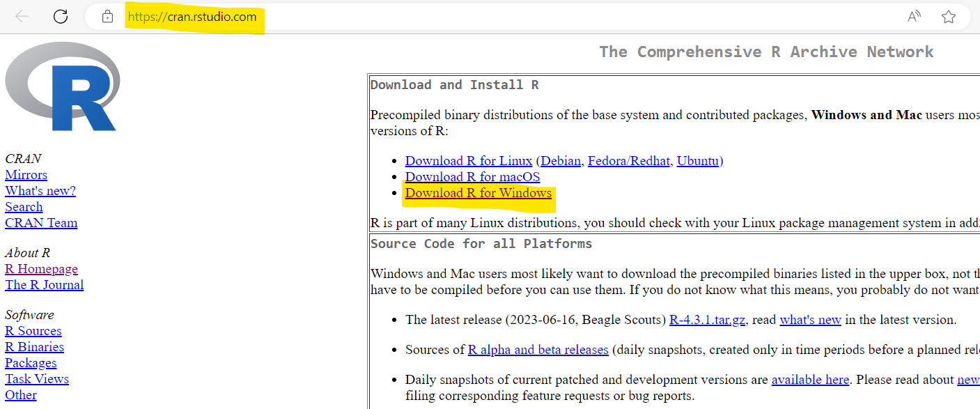The width and height of the screenshot is (980, 409).
Task: Click Download R for Windows
Action: click(479, 193)
